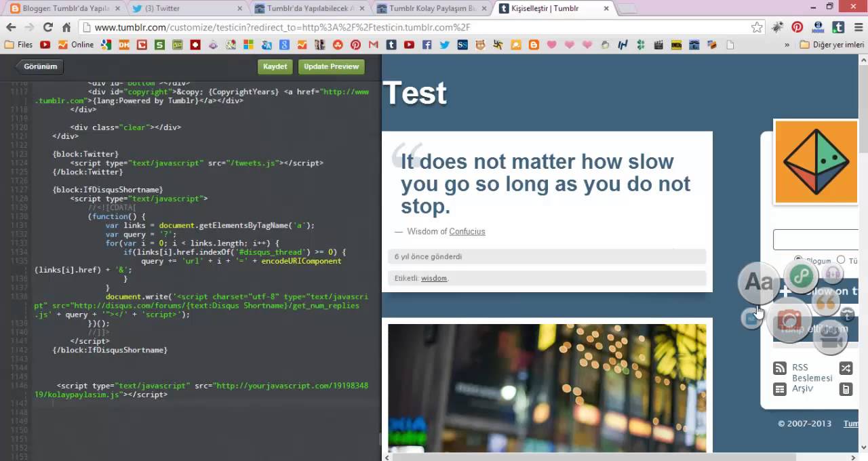Open the Facebook bookmark icon

pos(427,45)
